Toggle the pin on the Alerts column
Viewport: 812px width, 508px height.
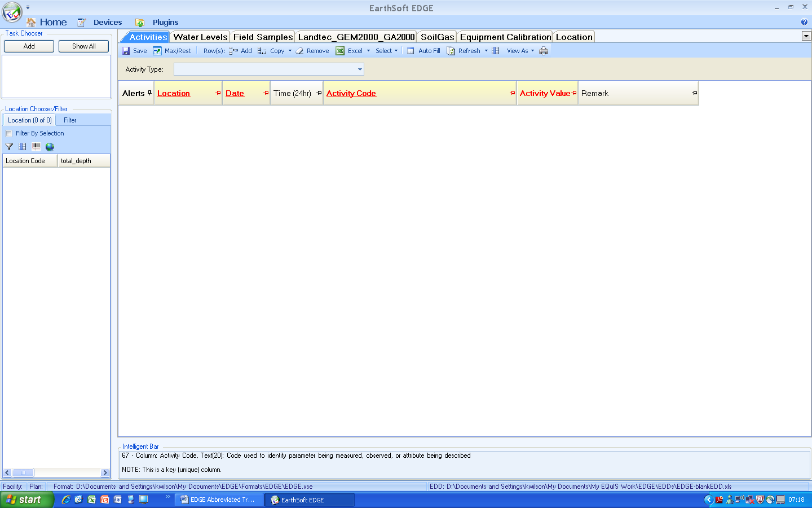[149, 93]
